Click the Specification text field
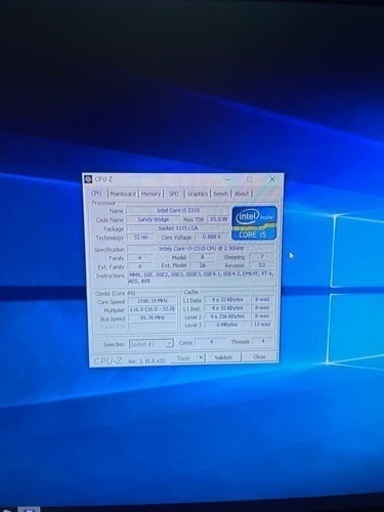Screen dimensions: 384x512 [201, 249]
